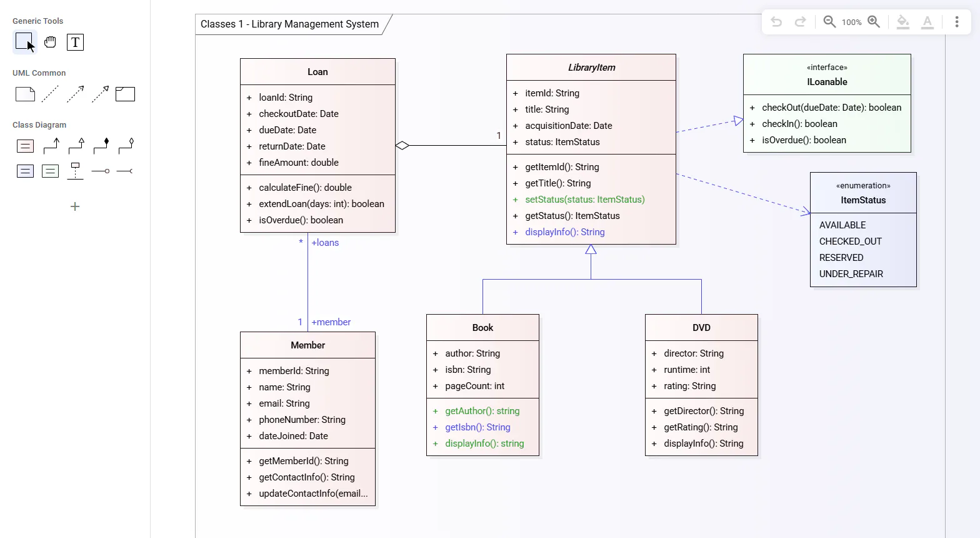The height and width of the screenshot is (538, 980).
Task: Choose the composition connector tool
Action: (101, 146)
